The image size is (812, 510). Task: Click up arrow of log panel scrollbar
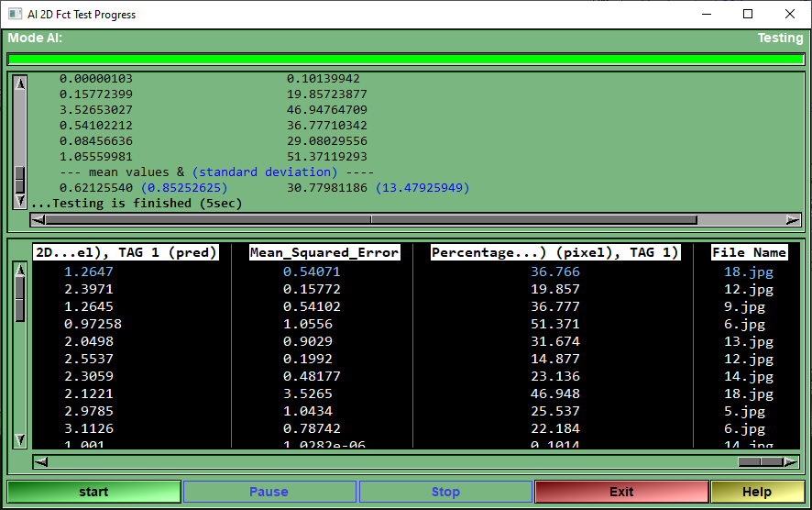pyautogui.click(x=19, y=83)
